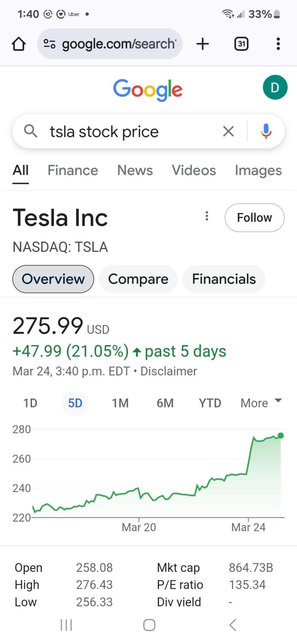This screenshot has width=297, height=644.
Task: Select the 1M chart range
Action: click(120, 403)
